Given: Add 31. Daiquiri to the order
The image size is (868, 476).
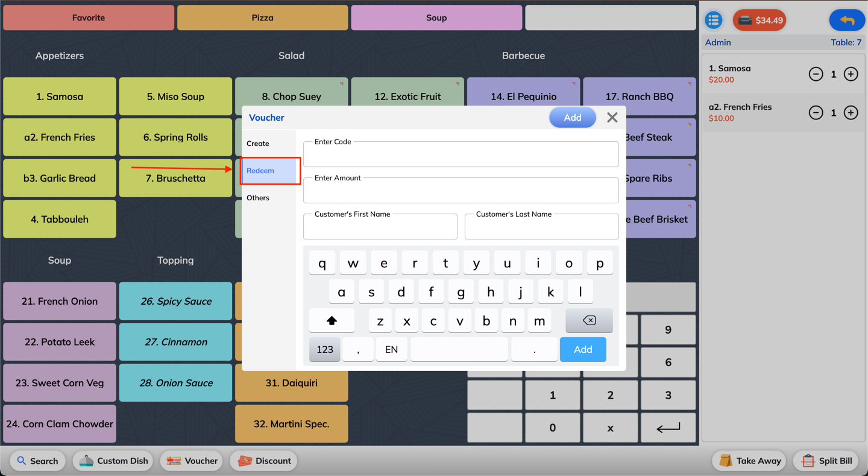Looking at the screenshot, I should (x=292, y=386).
